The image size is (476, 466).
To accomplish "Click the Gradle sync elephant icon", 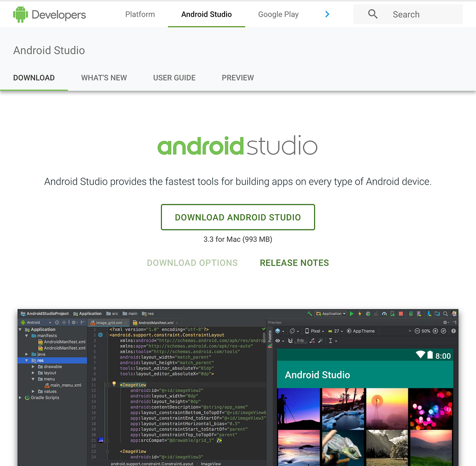I will 411,314.
